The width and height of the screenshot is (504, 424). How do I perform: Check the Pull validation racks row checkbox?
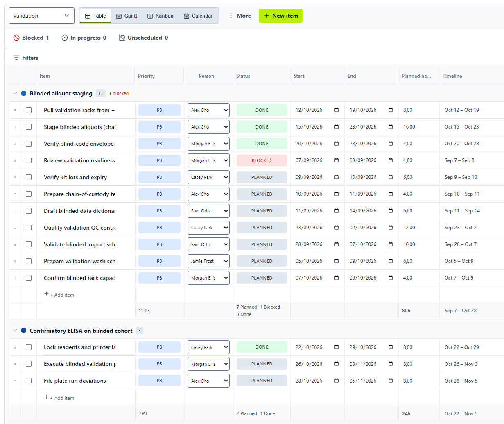click(29, 110)
